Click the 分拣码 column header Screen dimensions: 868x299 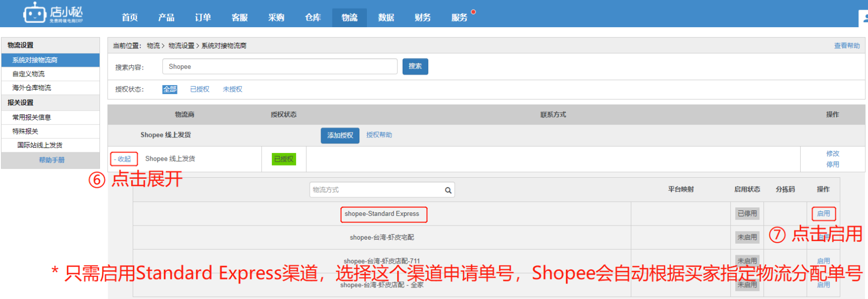click(x=785, y=189)
